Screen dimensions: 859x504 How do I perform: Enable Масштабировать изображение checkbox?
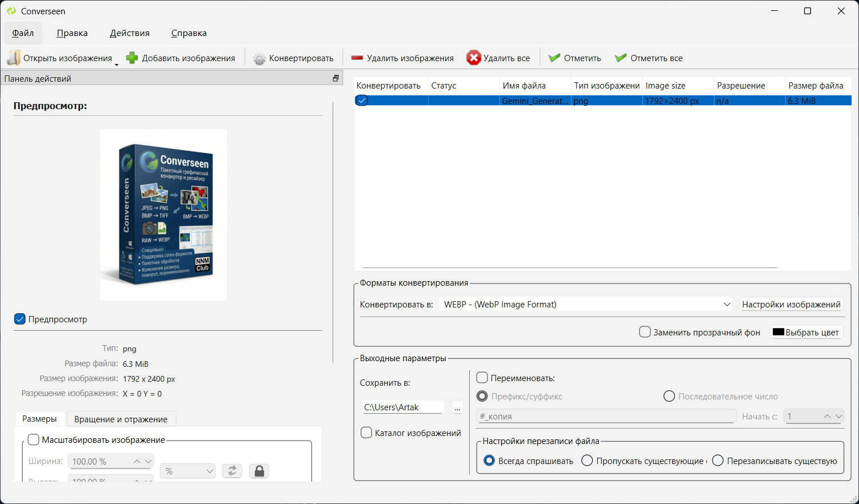[33, 439]
